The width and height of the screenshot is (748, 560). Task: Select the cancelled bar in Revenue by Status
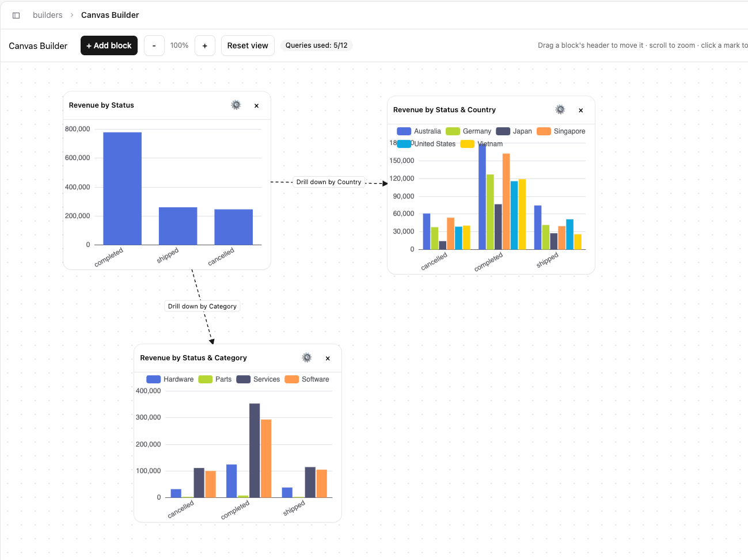tap(234, 227)
